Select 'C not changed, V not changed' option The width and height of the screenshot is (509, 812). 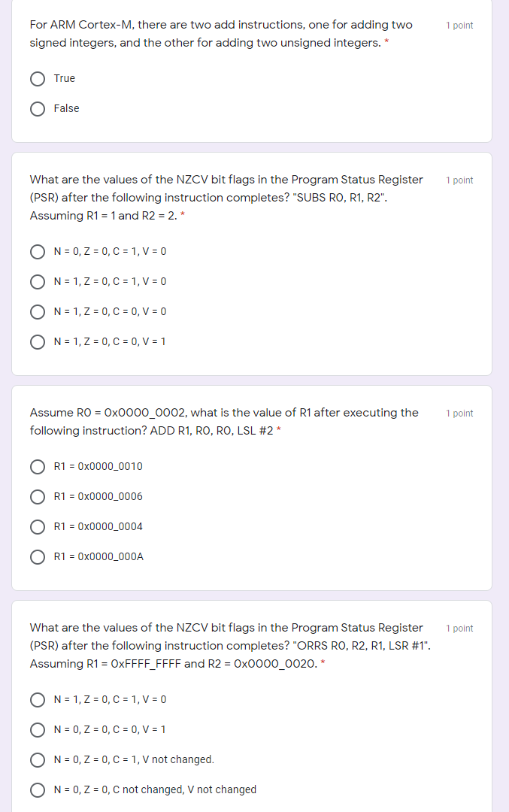point(38,789)
